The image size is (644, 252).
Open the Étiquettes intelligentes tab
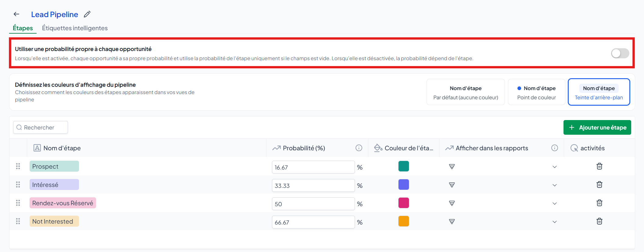tap(75, 28)
